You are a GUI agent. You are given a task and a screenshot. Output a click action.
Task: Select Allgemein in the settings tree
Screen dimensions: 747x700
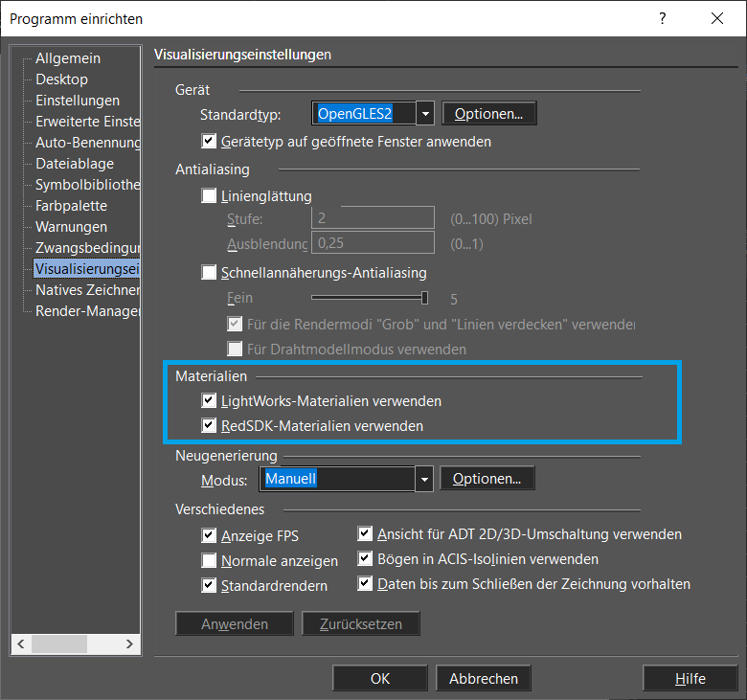pyautogui.click(x=68, y=58)
